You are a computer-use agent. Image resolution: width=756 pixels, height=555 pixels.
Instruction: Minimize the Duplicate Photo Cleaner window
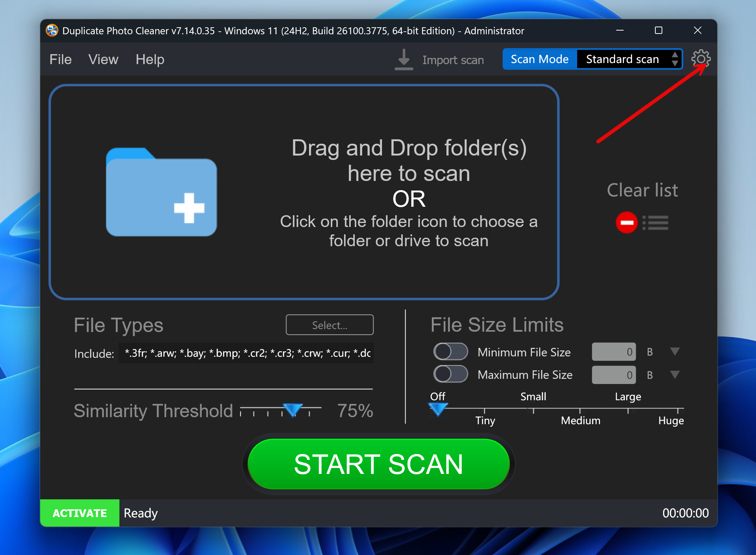click(620, 31)
